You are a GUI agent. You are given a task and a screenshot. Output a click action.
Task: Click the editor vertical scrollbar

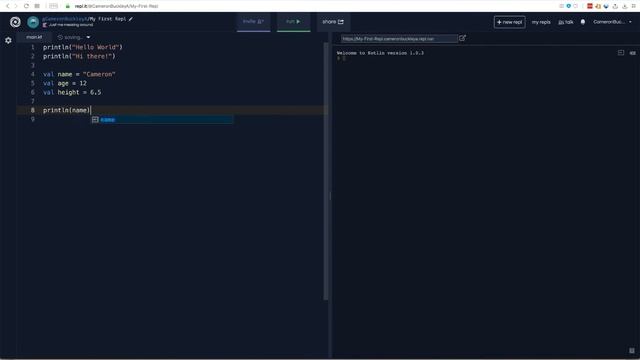click(x=326, y=171)
